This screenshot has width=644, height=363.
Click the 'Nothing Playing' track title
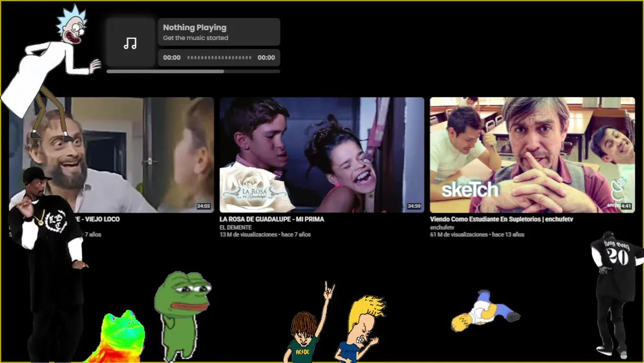coord(195,28)
